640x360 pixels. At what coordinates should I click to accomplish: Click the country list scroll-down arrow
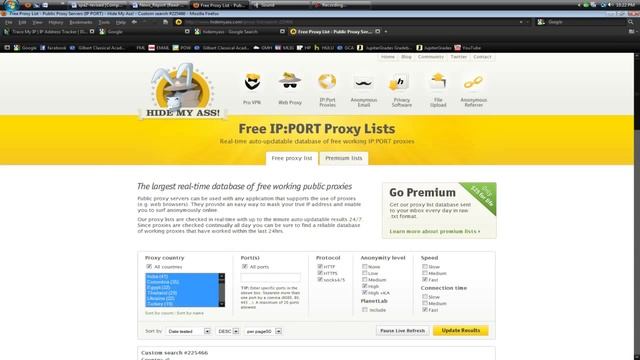point(222,304)
